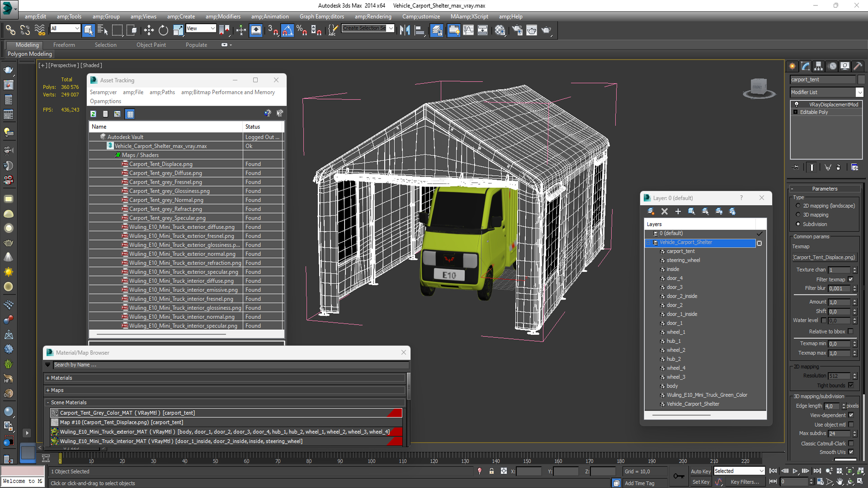Enable Use object mtl checkbox
The image size is (868, 488).
(x=851, y=425)
